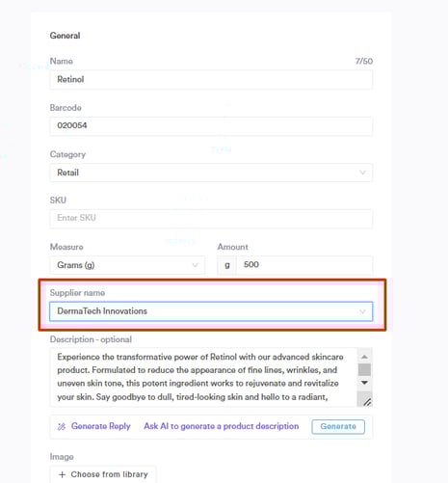Click the Category dropdown chevron arrow
Screen dimensions: 448x483
click(x=362, y=173)
